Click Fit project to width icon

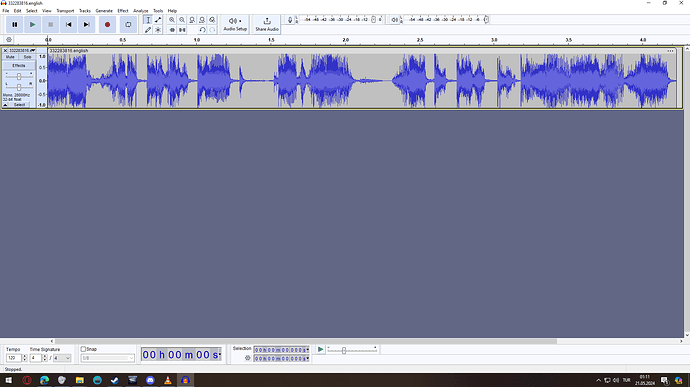click(202, 20)
